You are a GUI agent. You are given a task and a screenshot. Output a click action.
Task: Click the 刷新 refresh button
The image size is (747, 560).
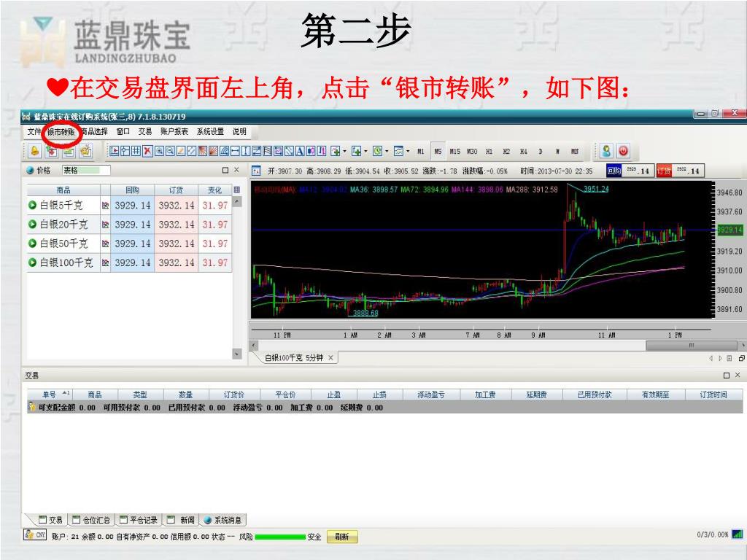coord(342,537)
